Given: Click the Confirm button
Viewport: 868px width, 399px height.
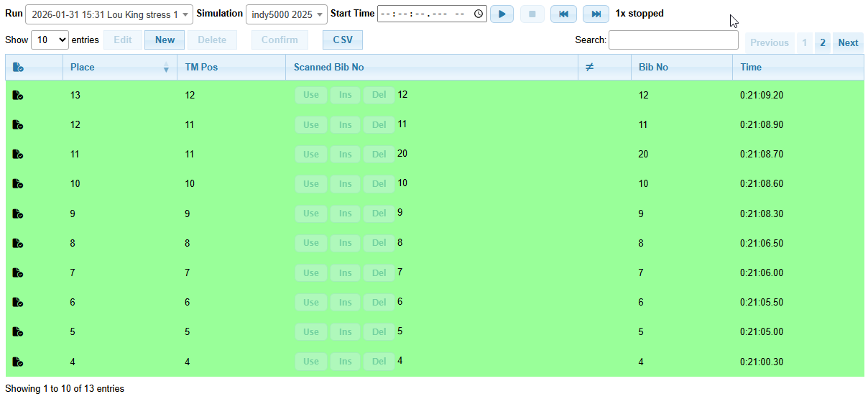Looking at the screenshot, I should tap(280, 40).
